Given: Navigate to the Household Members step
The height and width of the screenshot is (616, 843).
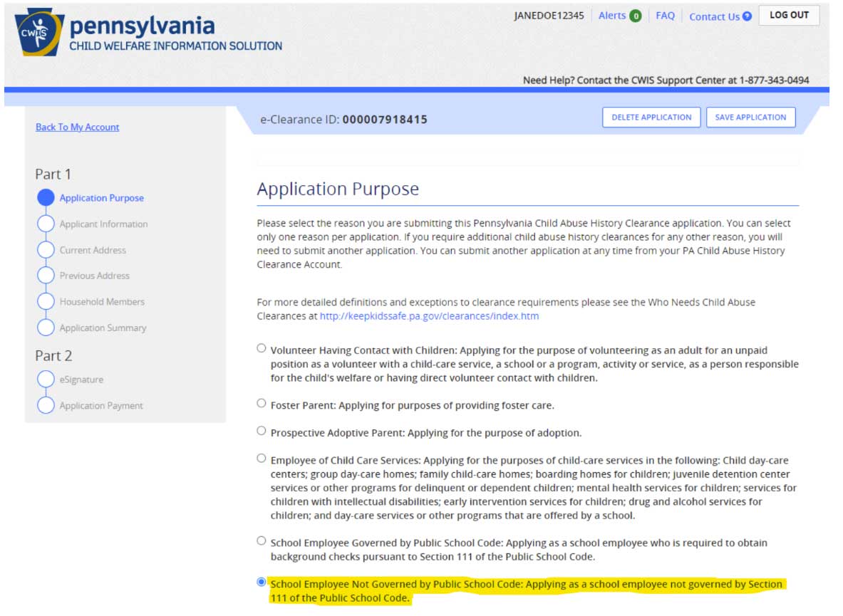Looking at the screenshot, I should coord(46,302).
